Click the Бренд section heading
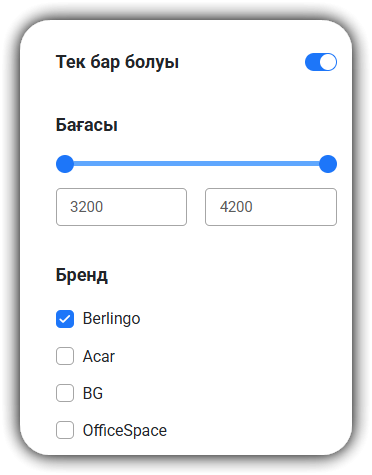Viewport: 372px width, 475px height. pyautogui.click(x=82, y=275)
